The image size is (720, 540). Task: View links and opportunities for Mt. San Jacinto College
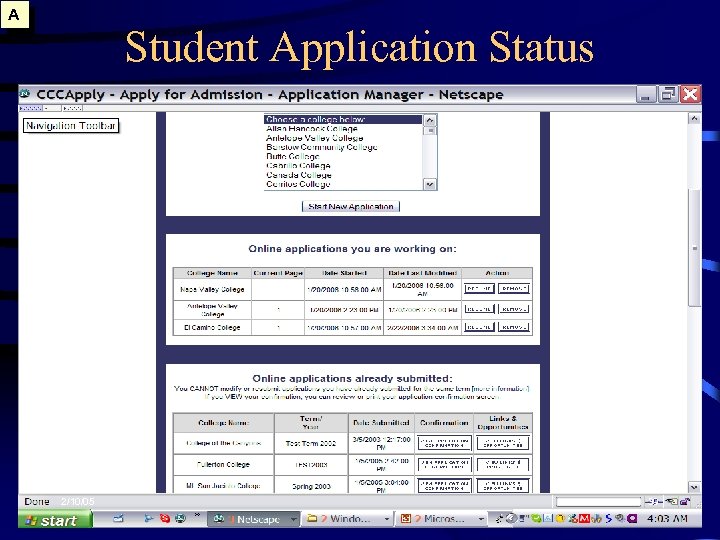[503, 485]
